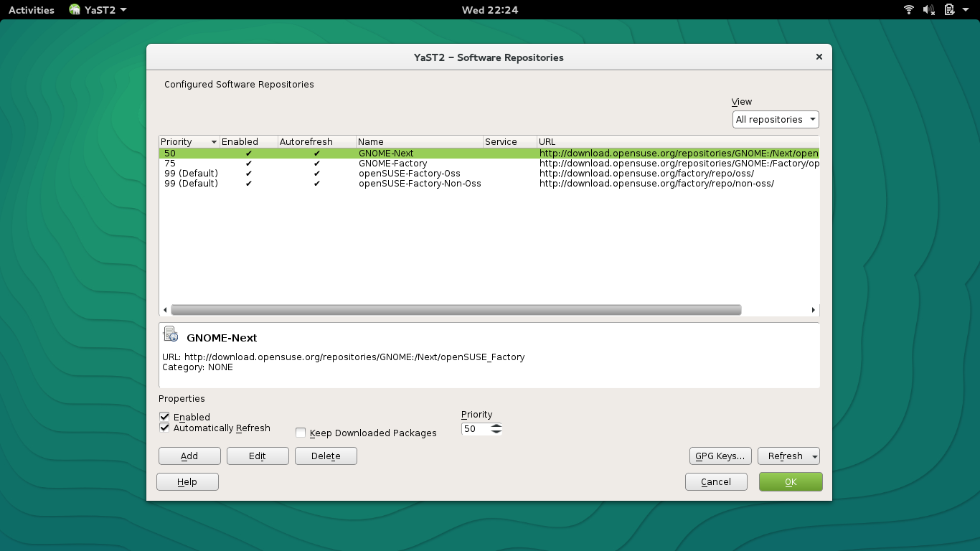Click Cancel button

click(716, 482)
